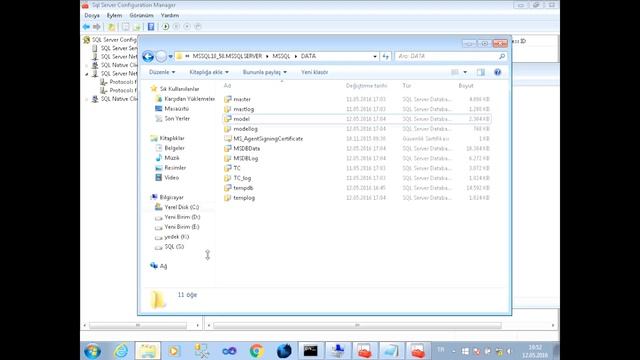Screen dimensions: 640x360
Task: Open Windows Media Player from taskbar
Action: pyautogui.click(x=175, y=351)
